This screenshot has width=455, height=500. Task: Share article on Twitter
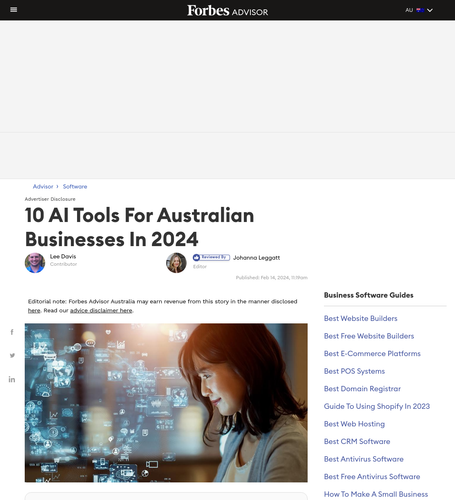click(12, 355)
